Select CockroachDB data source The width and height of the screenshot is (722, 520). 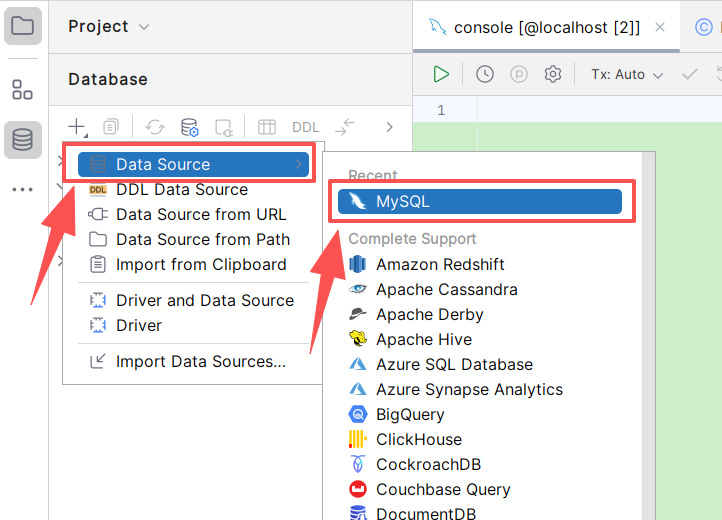[x=480, y=464]
